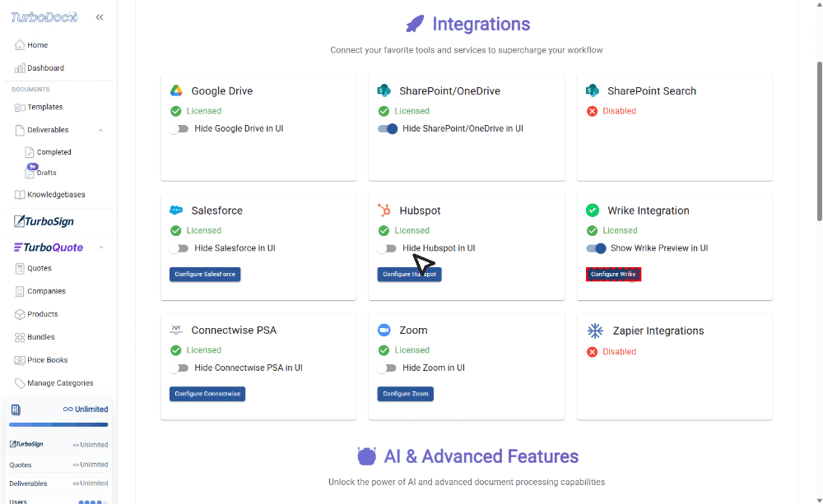The height and width of the screenshot is (504, 823).
Task: Click the highlighted Configure Wrike button
Action: point(613,274)
